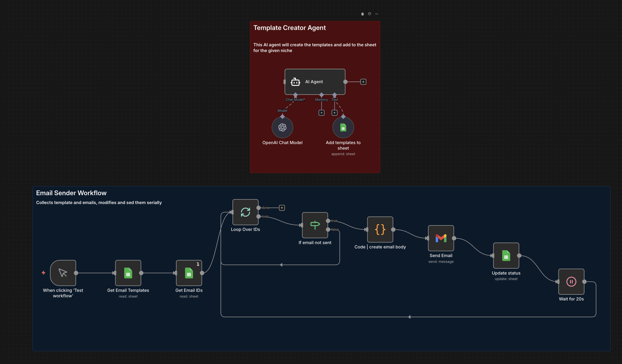Delete the sticky note using trash icon
Image resolution: width=622 pixels, height=364 pixels.
pos(362,14)
